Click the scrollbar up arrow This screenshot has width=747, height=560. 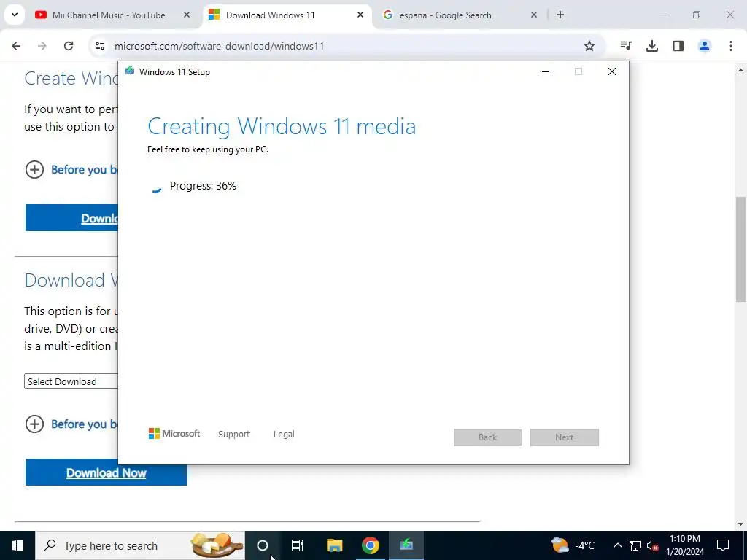741,71
